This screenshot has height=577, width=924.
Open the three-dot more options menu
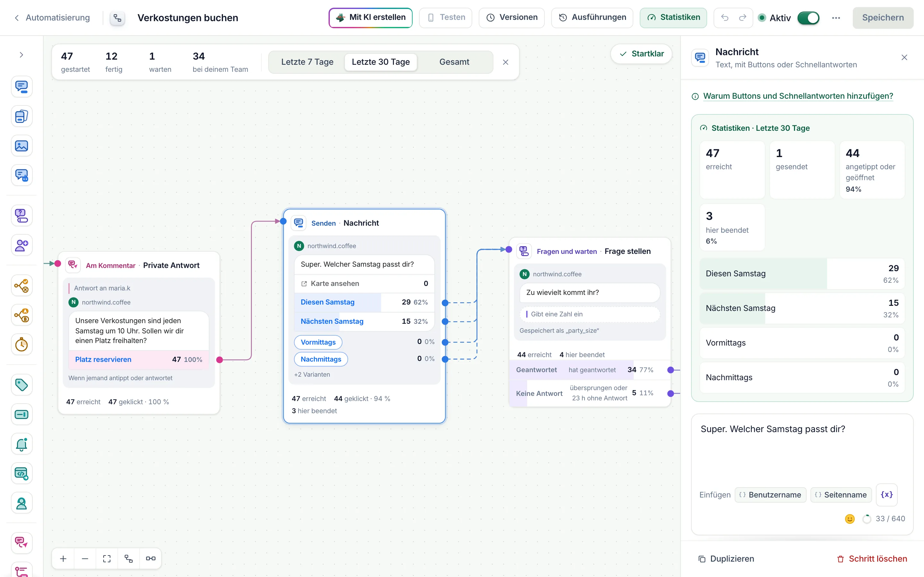[836, 18]
